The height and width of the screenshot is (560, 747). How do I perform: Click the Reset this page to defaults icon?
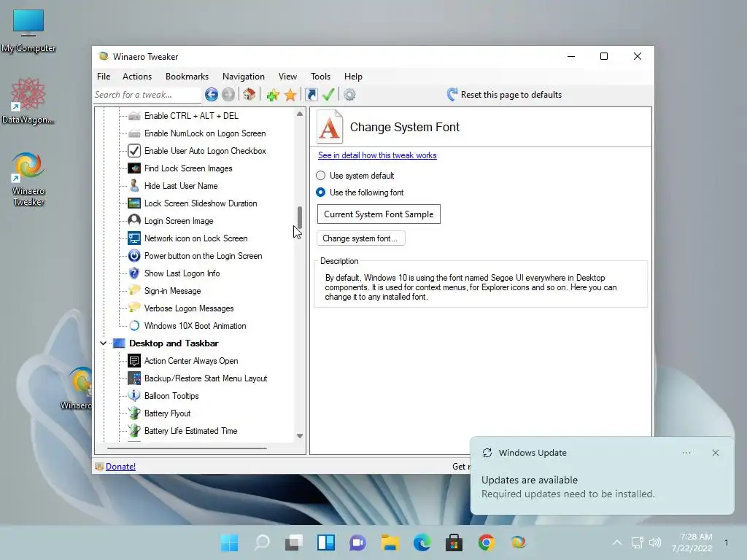452,94
